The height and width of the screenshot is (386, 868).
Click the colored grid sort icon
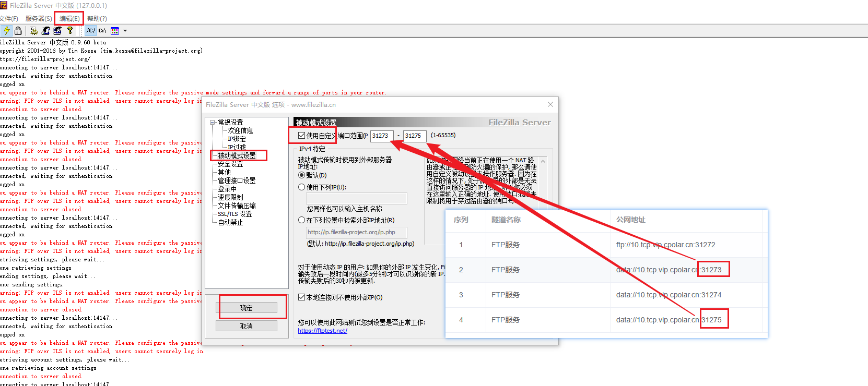point(115,31)
